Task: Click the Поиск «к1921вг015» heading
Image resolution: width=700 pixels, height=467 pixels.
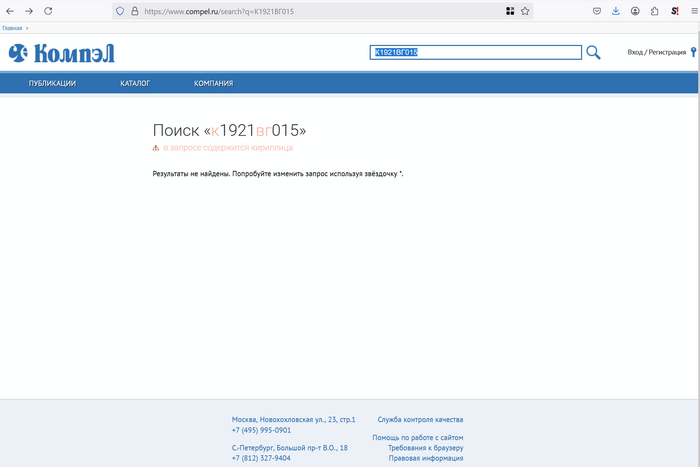Action: (229, 130)
